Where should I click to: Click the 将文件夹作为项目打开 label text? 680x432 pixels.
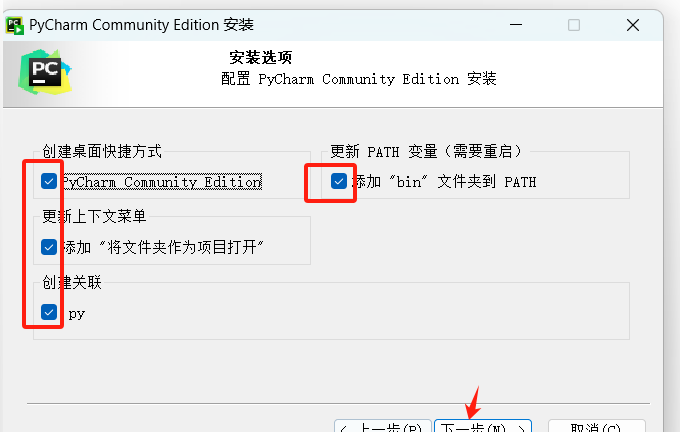coord(182,247)
